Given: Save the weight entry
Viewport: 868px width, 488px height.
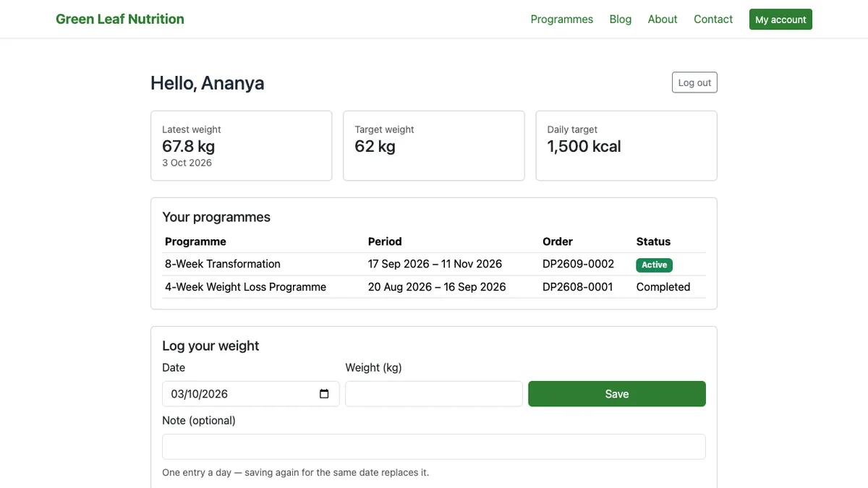Looking at the screenshot, I should click(x=617, y=394).
